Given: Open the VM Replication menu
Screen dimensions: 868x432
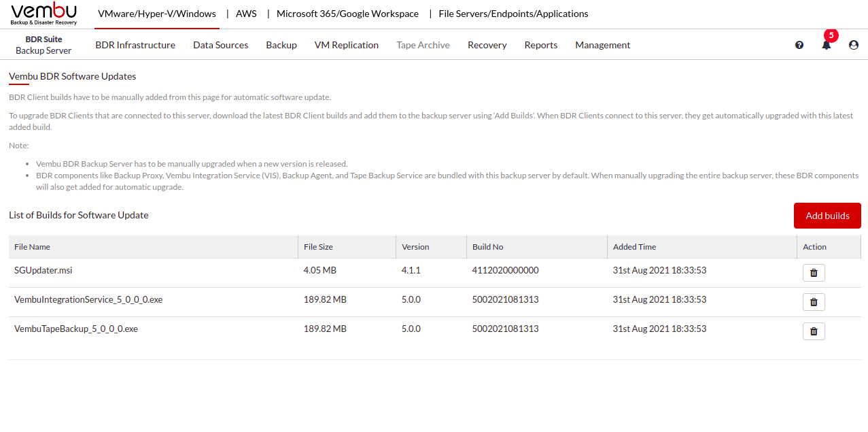Looking at the screenshot, I should point(346,45).
